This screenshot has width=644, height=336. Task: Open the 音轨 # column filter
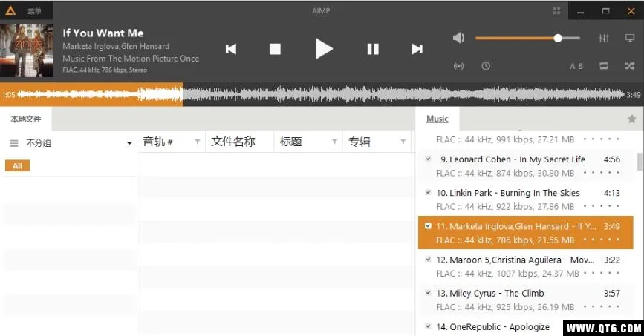(x=198, y=142)
